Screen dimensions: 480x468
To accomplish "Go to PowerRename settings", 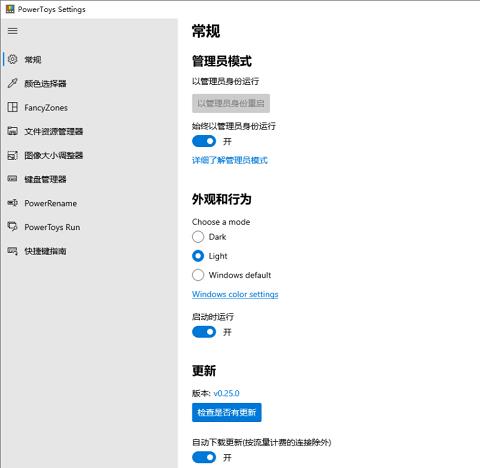I will 89,203.
